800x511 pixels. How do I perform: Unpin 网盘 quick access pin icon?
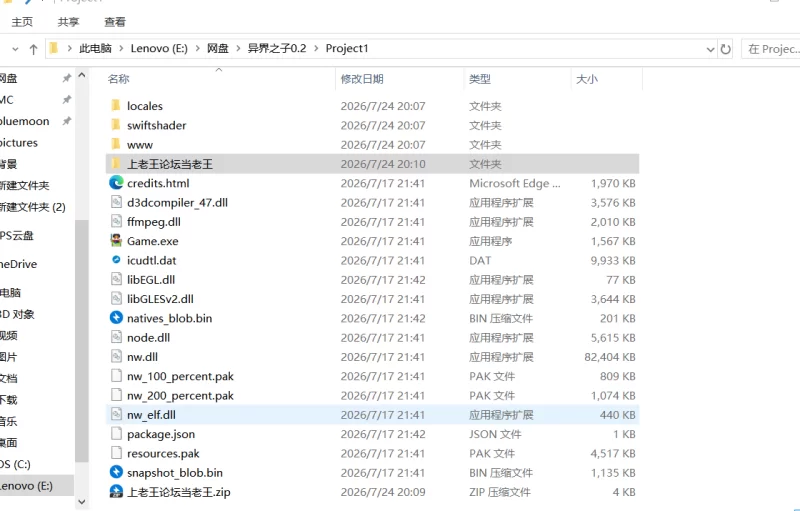67,78
